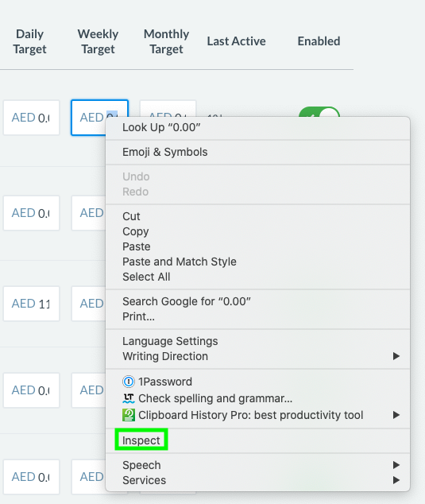Open Language Settings menu entry
Image resolution: width=425 pixels, height=504 pixels.
click(170, 341)
